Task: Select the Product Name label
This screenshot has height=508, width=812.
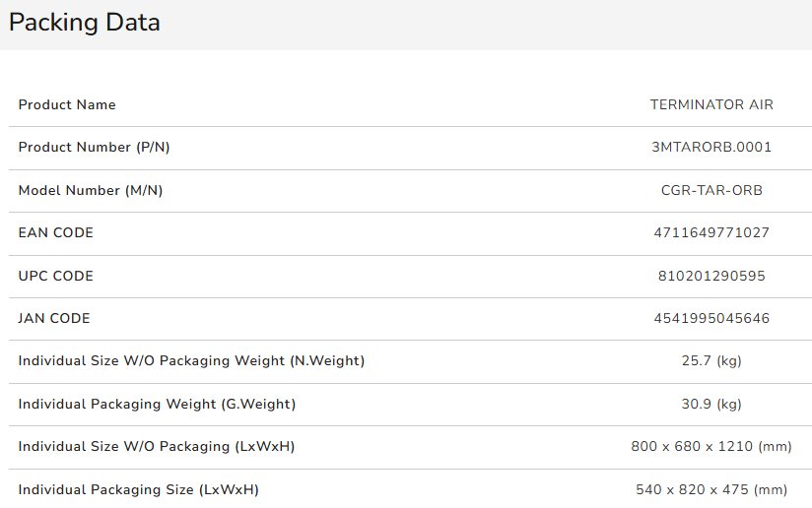Action: tap(67, 104)
